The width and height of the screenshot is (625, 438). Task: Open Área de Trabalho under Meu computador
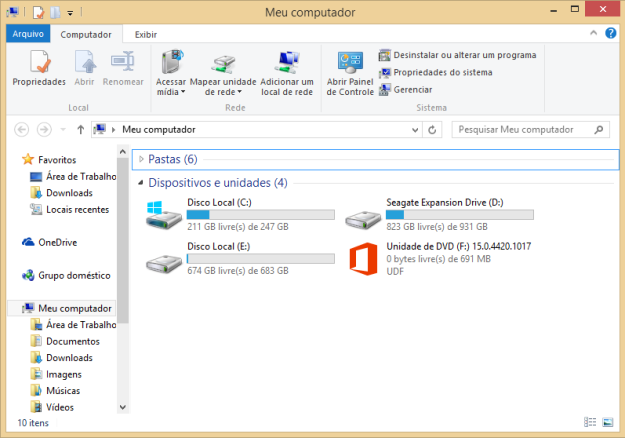(x=73, y=325)
